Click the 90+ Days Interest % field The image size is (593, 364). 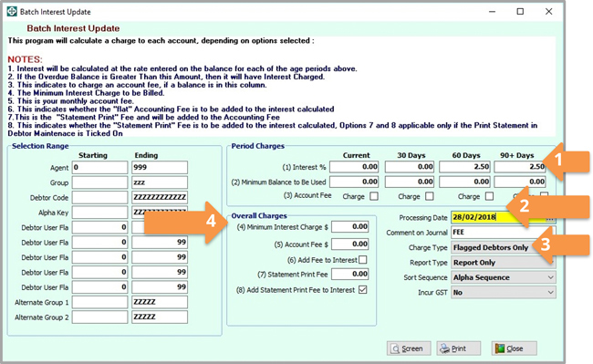click(520, 167)
